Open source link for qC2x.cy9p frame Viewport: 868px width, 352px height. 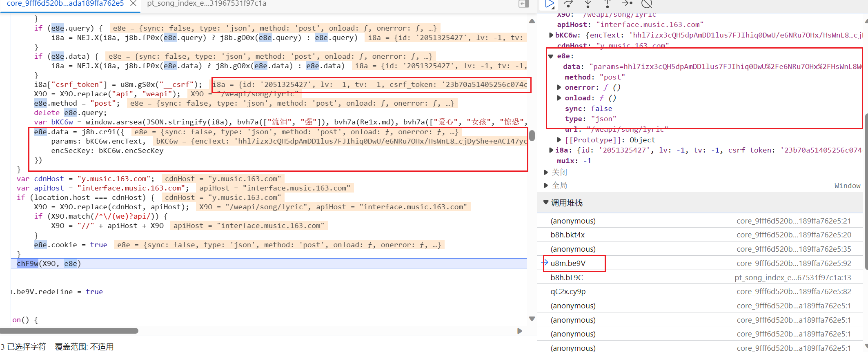pyautogui.click(x=794, y=292)
